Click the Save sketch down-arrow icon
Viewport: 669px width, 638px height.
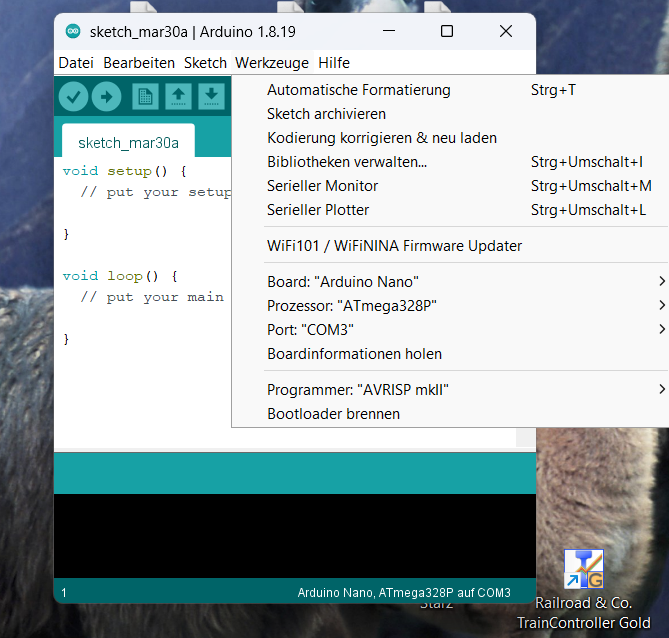[x=211, y=96]
